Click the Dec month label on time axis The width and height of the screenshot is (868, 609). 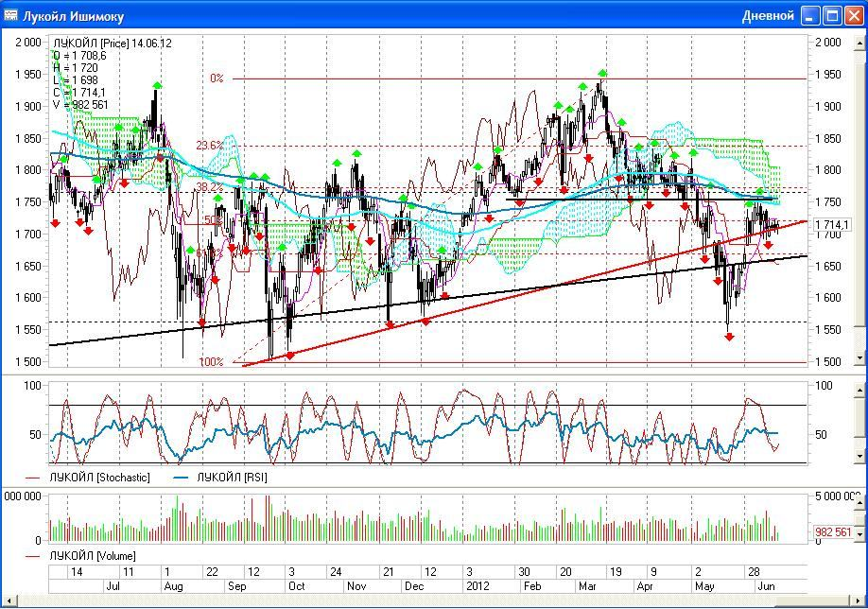(414, 585)
